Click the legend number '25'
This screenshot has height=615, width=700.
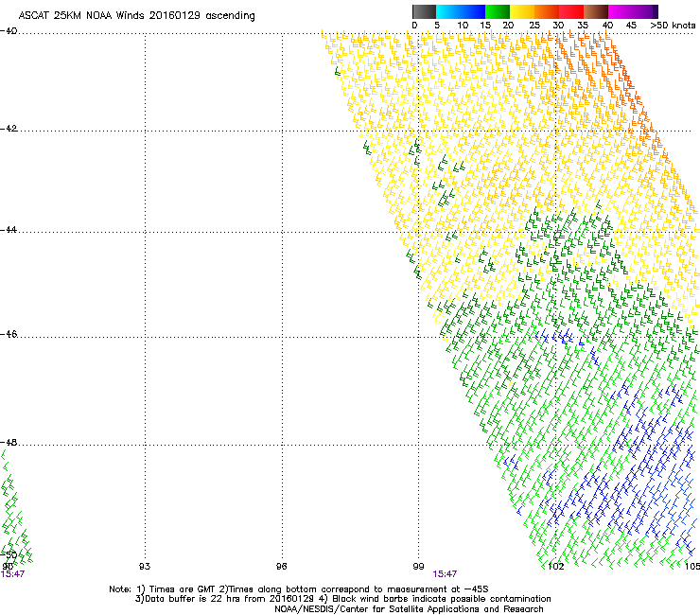point(534,26)
